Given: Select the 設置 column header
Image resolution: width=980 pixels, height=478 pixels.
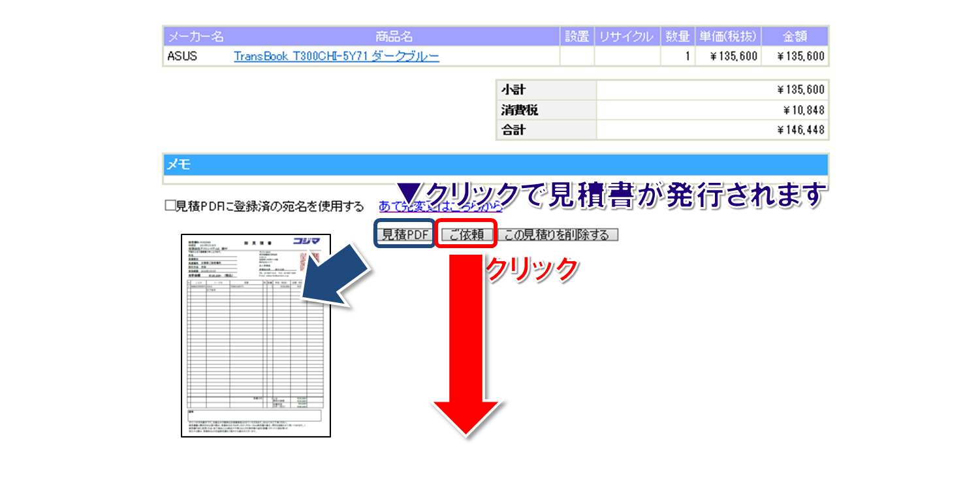Looking at the screenshot, I should (x=577, y=37).
